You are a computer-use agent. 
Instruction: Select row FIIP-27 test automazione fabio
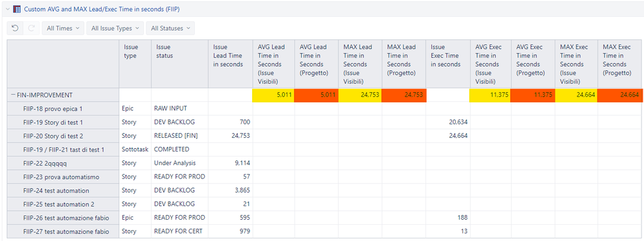(63, 231)
